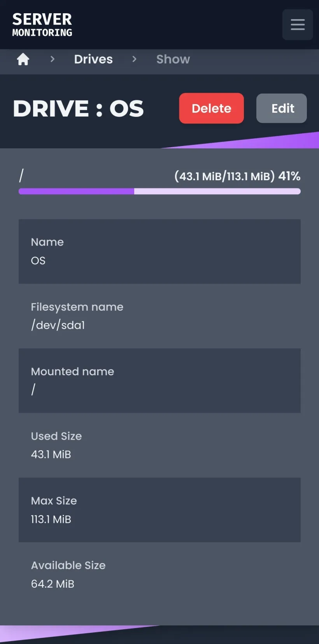The image size is (319, 644).
Task: Delete the OS drive
Action: 211,108
